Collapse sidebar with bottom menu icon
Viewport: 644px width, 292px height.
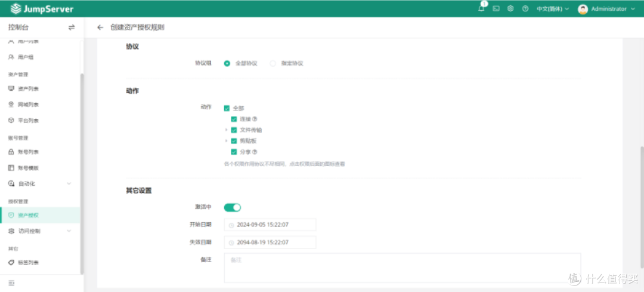[11, 284]
